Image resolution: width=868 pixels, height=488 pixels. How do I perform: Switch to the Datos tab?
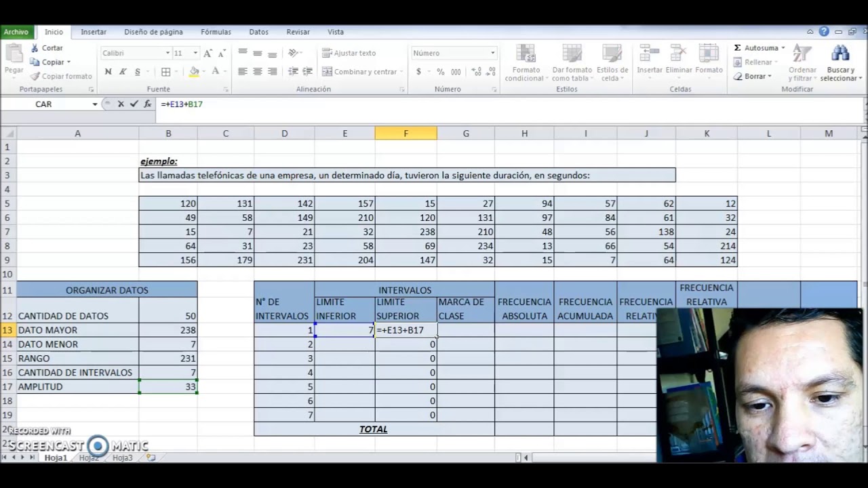click(258, 32)
